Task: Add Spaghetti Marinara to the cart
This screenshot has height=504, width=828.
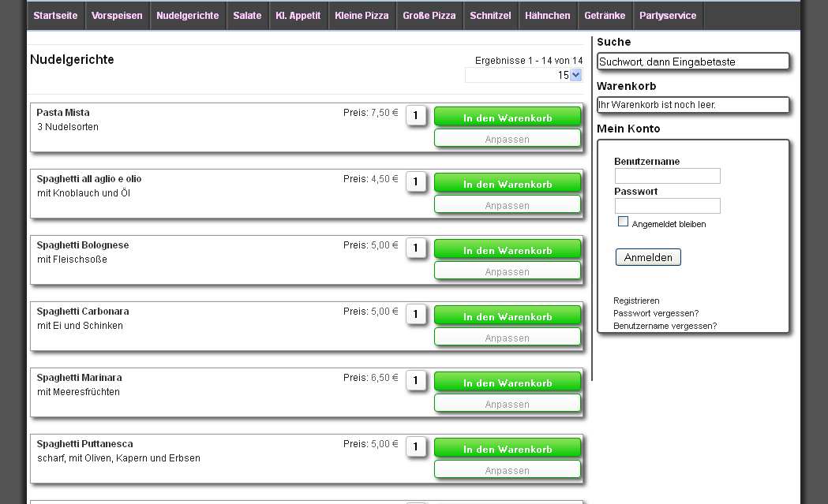Action: (508, 383)
